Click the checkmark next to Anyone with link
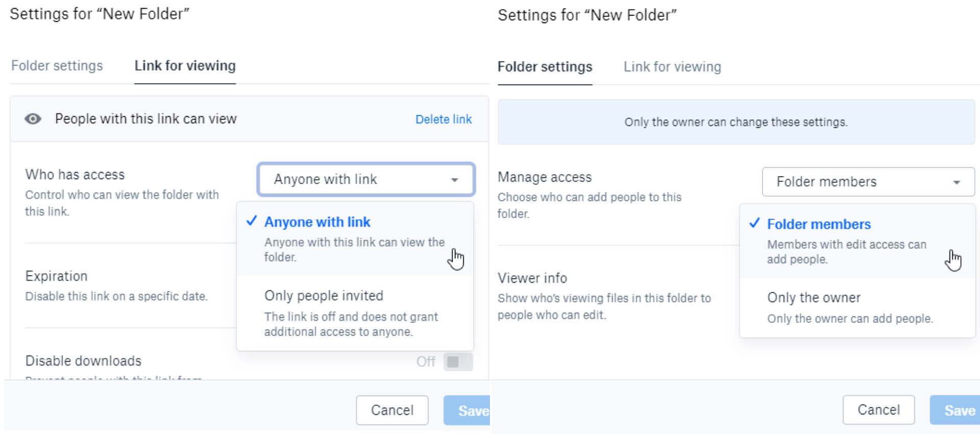 [x=251, y=221]
